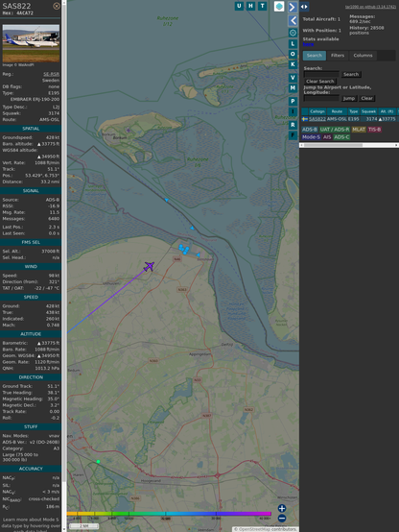Close the SAS822 aircraft info panel
This screenshot has width=399, height=532.
pyautogui.click(x=57, y=6)
